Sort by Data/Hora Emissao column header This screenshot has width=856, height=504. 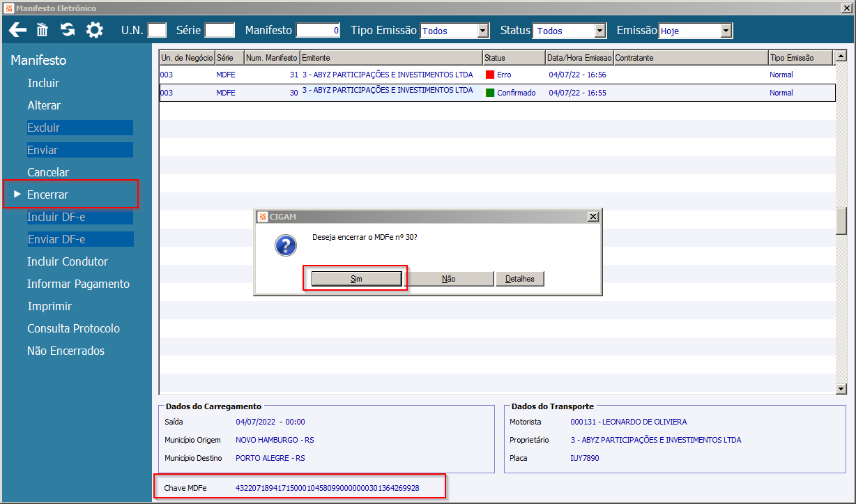coord(579,58)
